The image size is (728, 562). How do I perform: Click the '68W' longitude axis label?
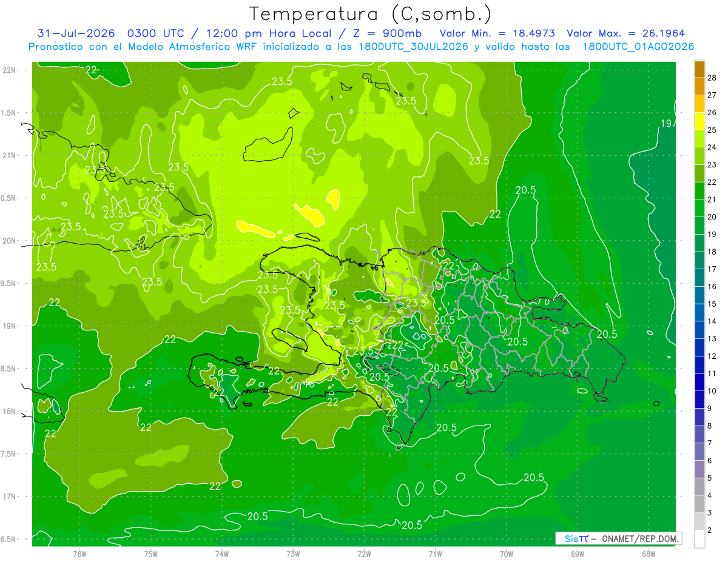[x=649, y=554]
